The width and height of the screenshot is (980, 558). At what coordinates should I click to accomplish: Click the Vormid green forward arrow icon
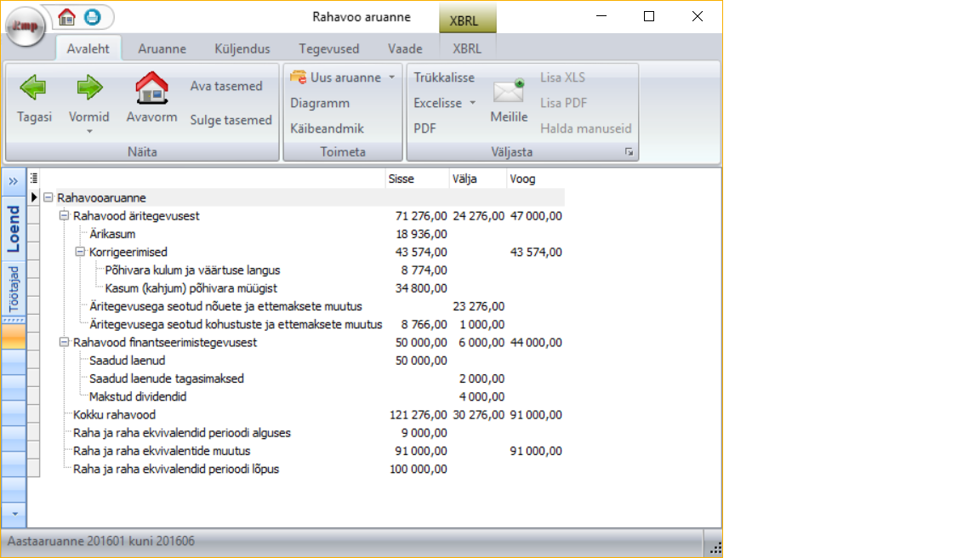pos(89,87)
